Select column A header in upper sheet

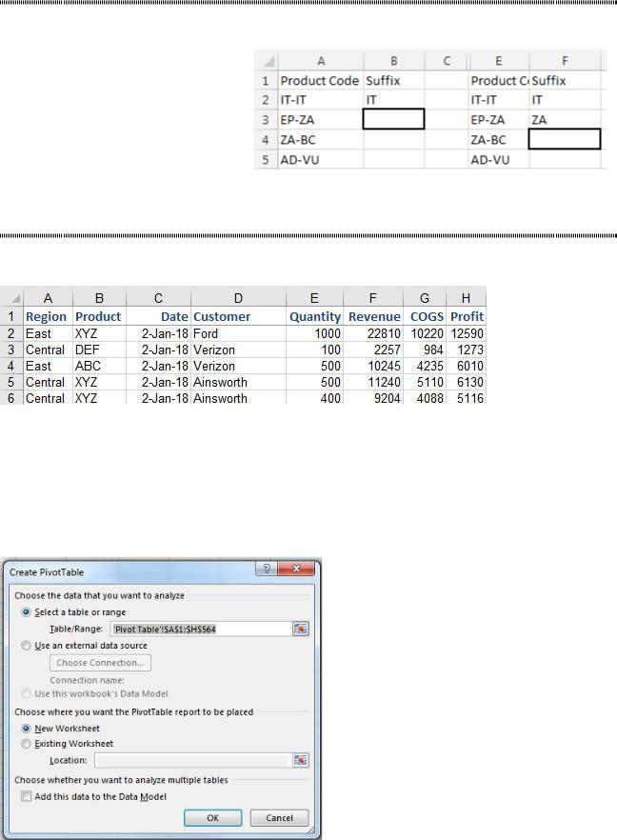tap(321, 61)
